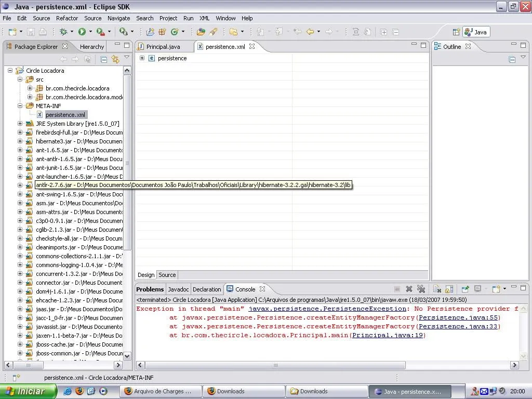The height and width of the screenshot is (399, 532).
Task: Click the Debug bug icon in the toolbar
Action: (63, 32)
